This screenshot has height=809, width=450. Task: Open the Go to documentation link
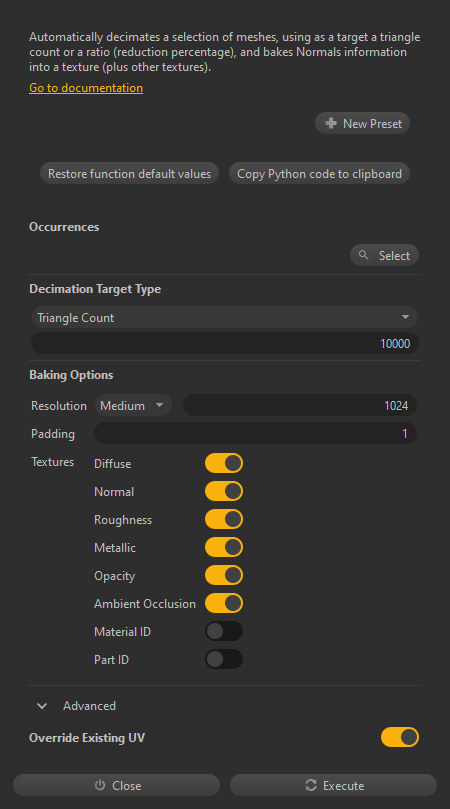click(x=86, y=88)
